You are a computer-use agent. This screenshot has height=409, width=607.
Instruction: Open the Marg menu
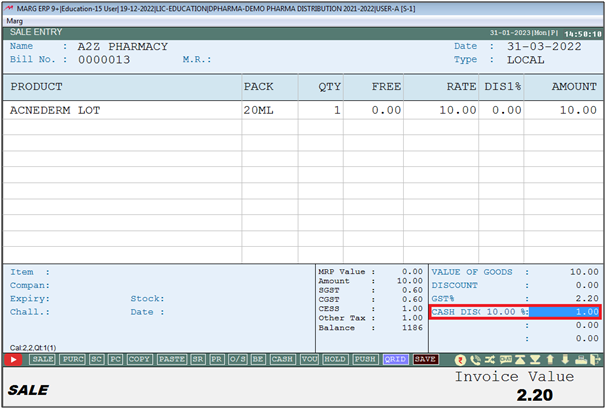click(15, 18)
